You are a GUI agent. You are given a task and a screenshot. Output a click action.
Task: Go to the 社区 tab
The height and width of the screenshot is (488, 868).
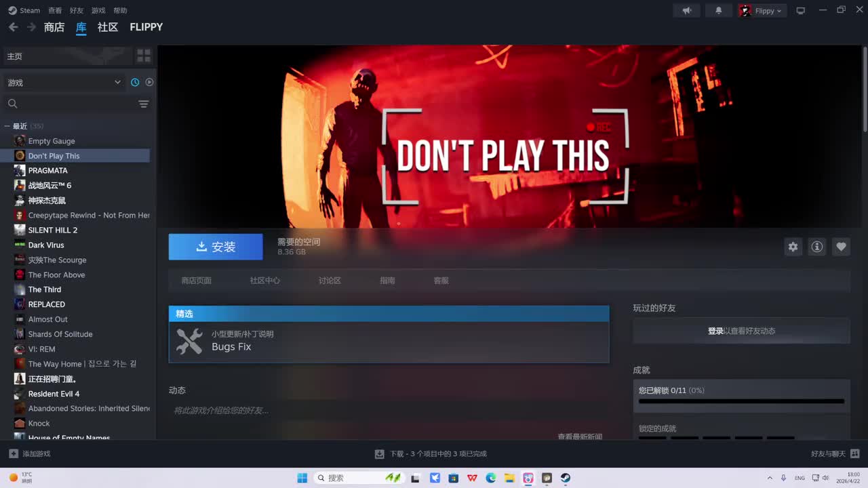coord(108,27)
